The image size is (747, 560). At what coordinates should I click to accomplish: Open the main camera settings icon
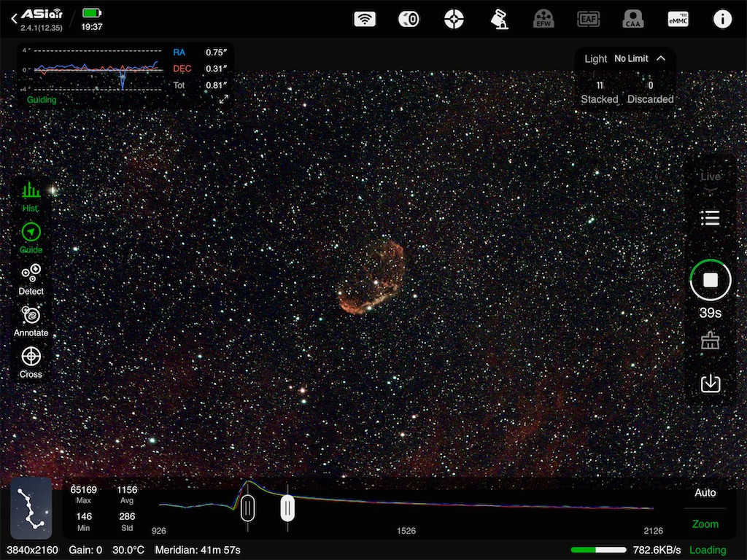409,20
